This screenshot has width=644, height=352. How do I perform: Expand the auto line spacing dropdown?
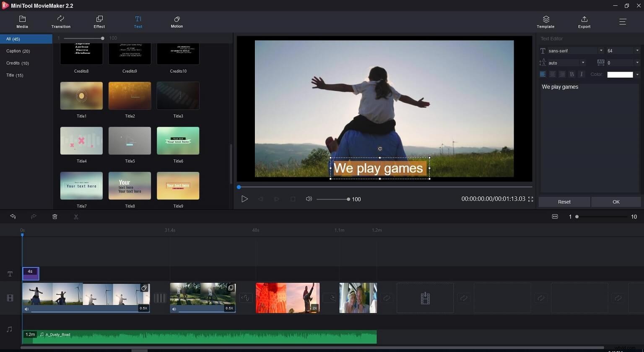pyautogui.click(x=583, y=63)
